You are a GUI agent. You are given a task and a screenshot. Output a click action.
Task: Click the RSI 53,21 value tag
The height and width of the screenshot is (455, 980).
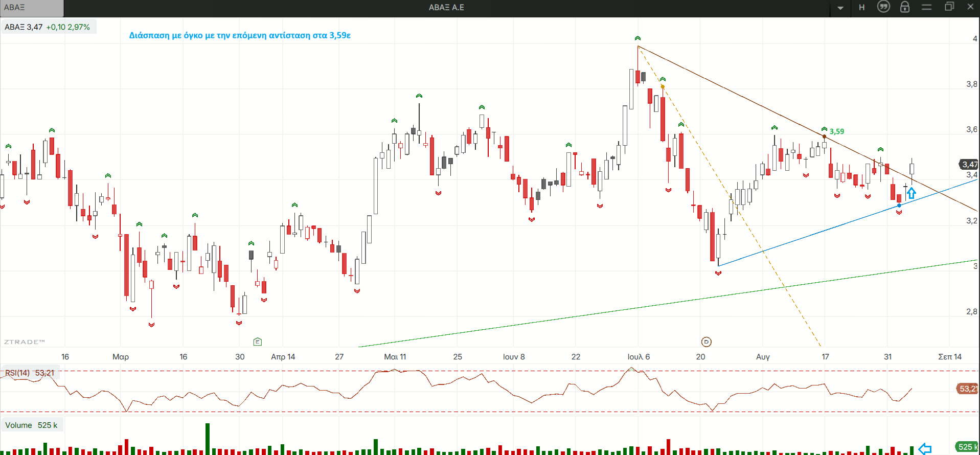(x=968, y=389)
